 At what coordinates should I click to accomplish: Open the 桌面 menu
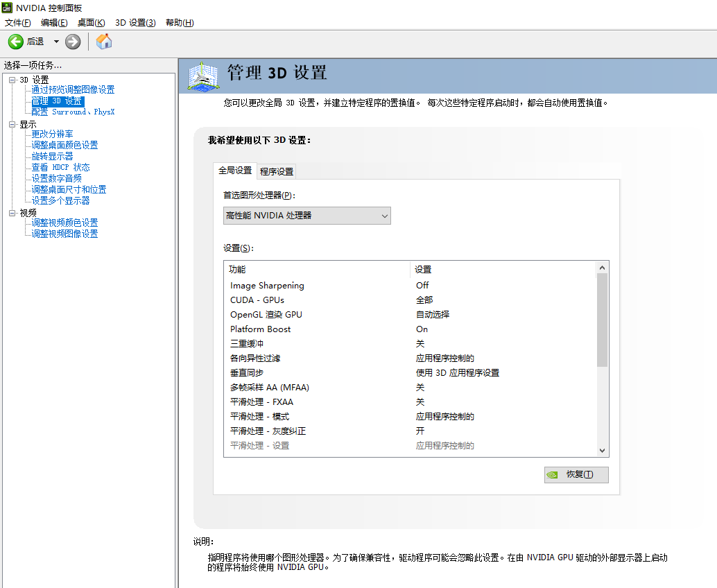click(91, 22)
